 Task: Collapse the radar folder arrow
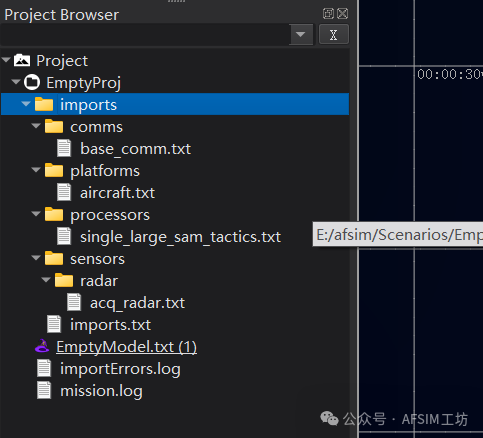[x=46, y=280]
